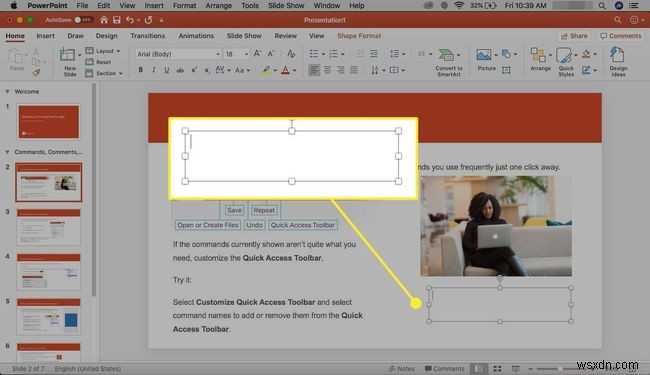The width and height of the screenshot is (650, 375).
Task: Select slide 3 thumbnail
Action: (x=49, y=227)
